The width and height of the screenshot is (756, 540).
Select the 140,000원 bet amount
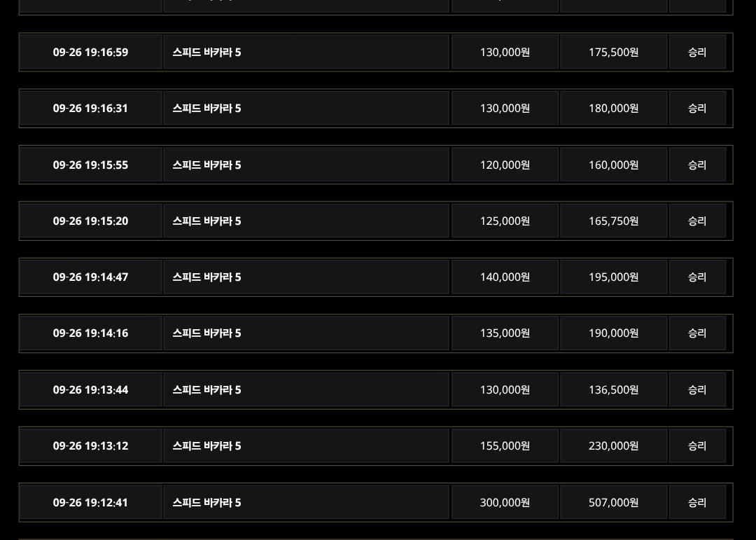(x=505, y=277)
